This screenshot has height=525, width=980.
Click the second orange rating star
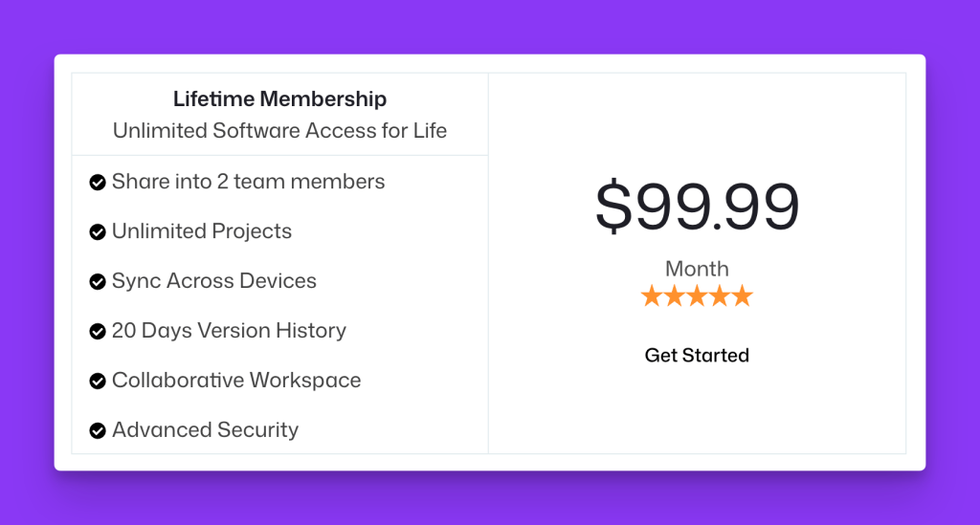pyautogui.click(x=675, y=295)
